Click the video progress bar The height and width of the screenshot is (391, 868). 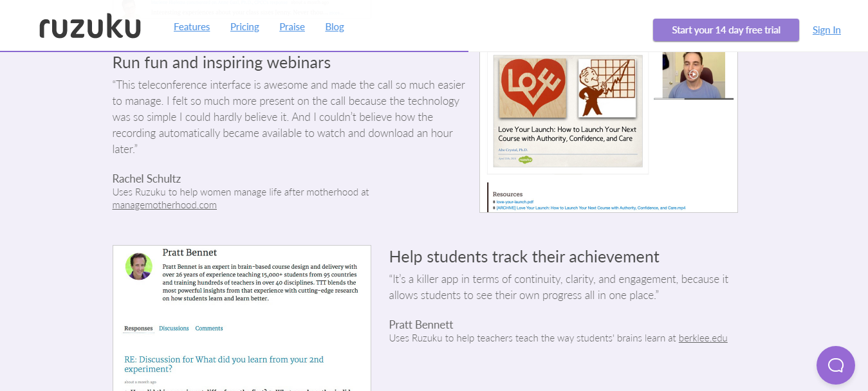(693, 98)
